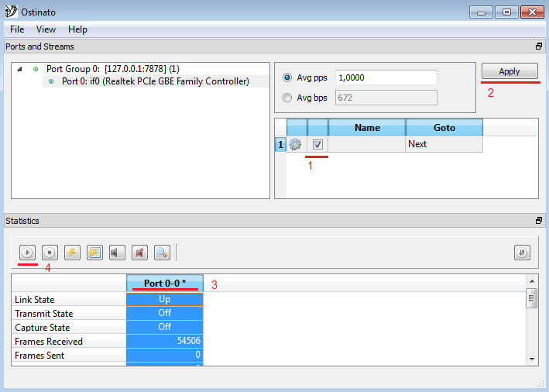Viewport: 549px width, 392px height.
Task: Undock the Ports and Streams panel
Action: (539, 46)
